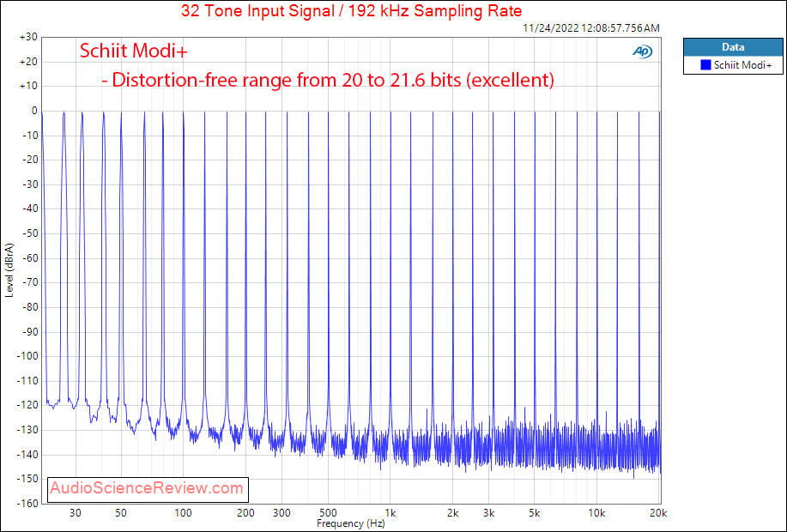Click the -10 level axis tick label

click(x=29, y=136)
